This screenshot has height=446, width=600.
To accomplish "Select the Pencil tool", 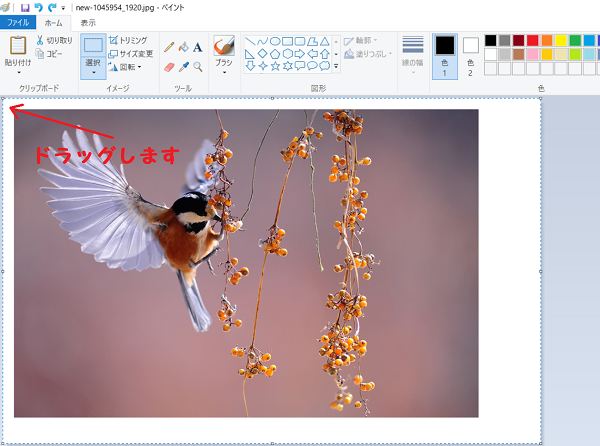I will (169, 47).
